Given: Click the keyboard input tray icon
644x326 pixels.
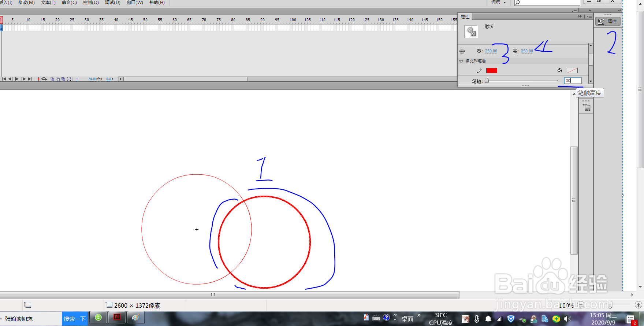Looking at the screenshot, I should click(x=376, y=318).
